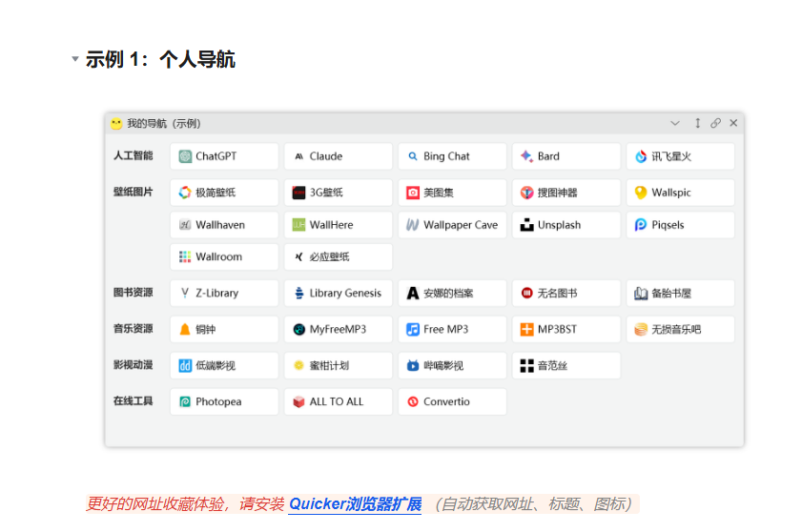Click the vertical resize arrow icon in title bar
This screenshot has height=532, width=802.
(697, 123)
